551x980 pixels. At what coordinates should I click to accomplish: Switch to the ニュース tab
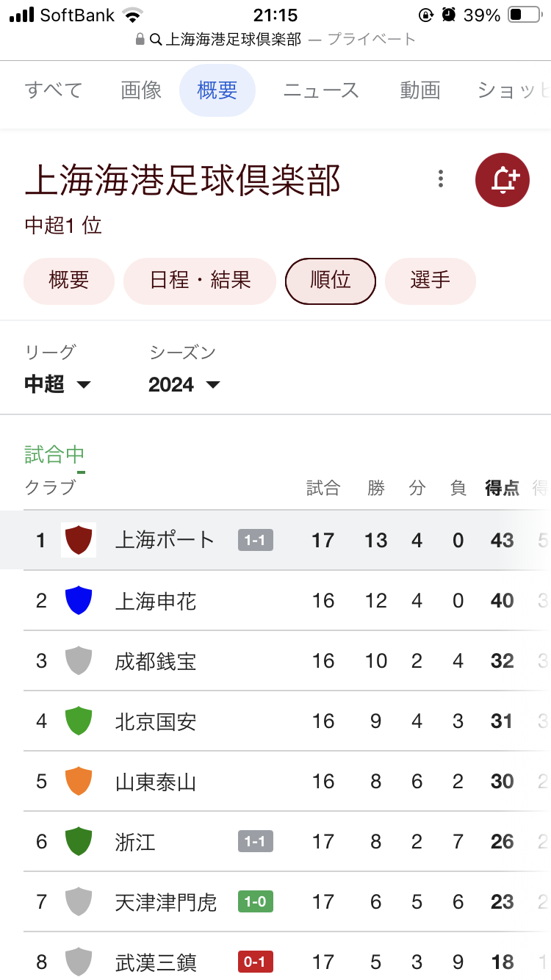(321, 90)
